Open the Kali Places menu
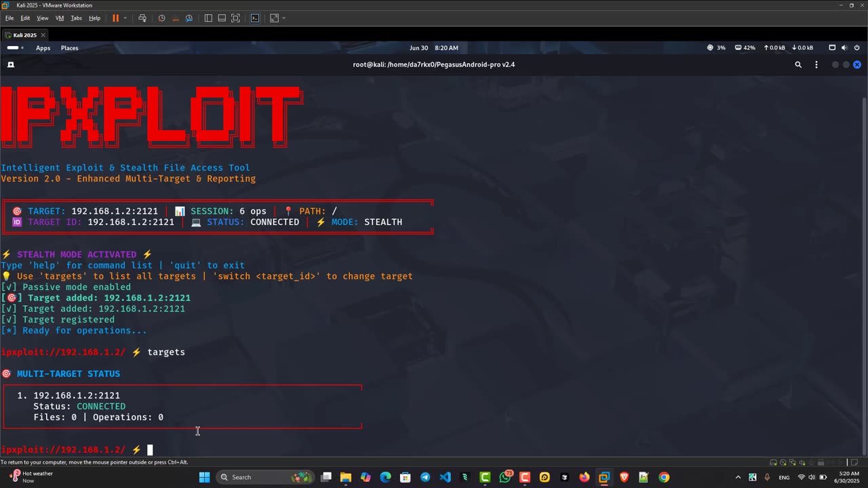The width and height of the screenshot is (868, 488). tap(70, 48)
